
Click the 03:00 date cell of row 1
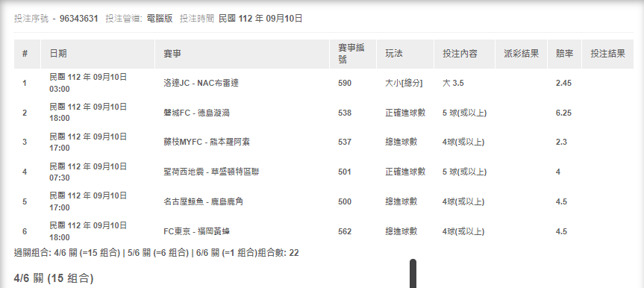88,83
